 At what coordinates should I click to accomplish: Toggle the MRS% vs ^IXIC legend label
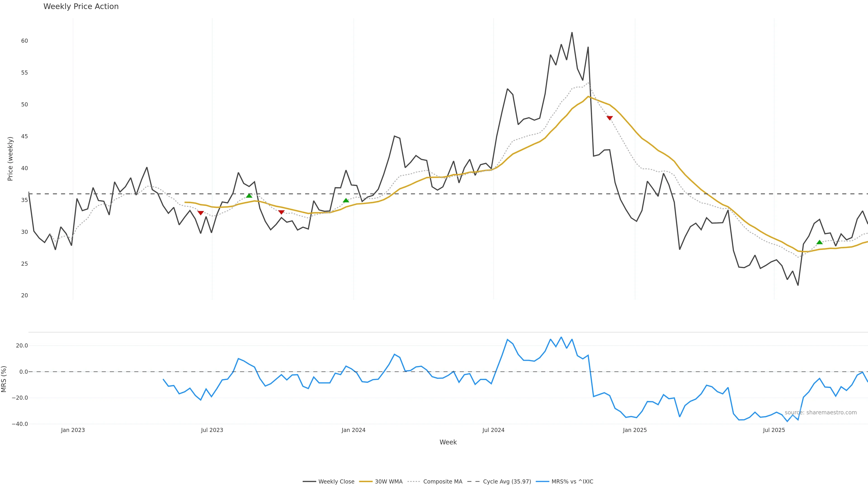tap(572, 482)
